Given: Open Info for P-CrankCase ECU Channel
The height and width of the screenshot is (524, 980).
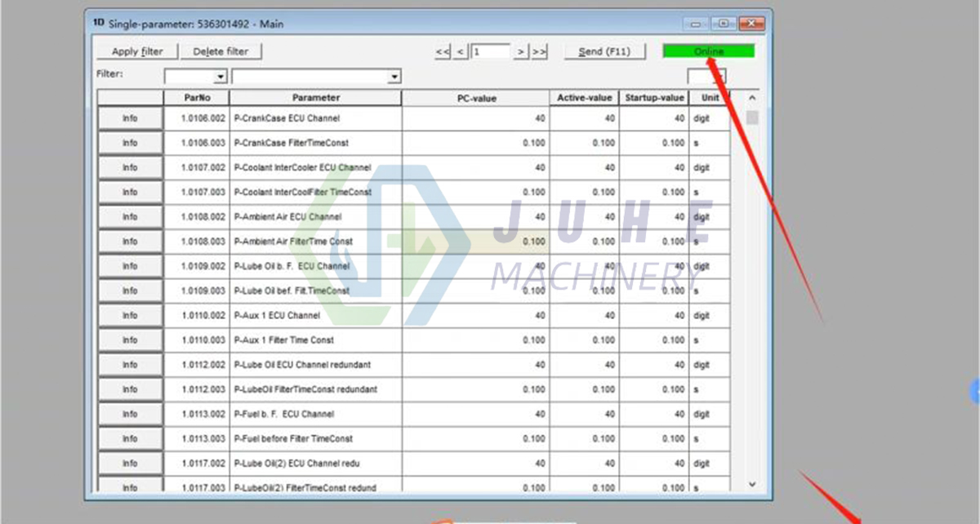Looking at the screenshot, I should 130,118.
